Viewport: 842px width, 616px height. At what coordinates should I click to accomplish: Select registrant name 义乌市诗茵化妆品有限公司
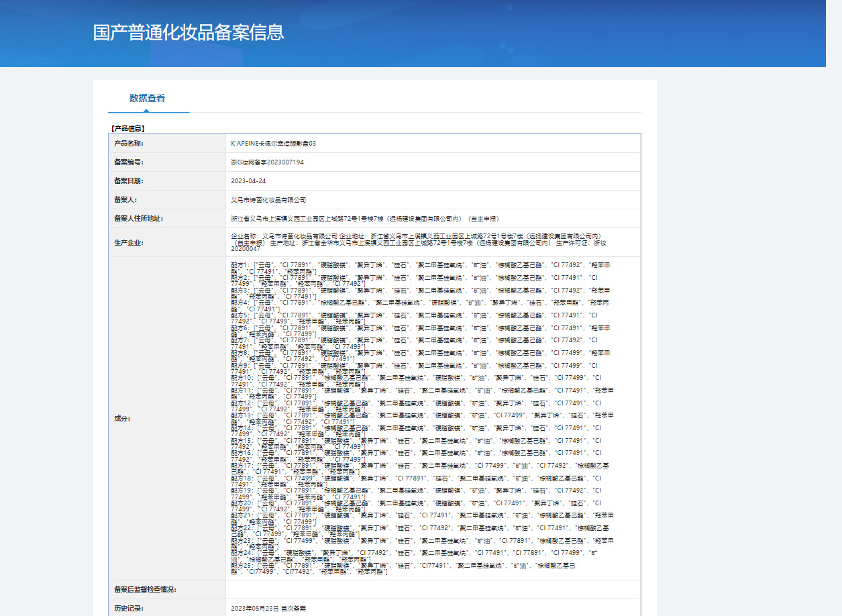[x=268, y=199]
